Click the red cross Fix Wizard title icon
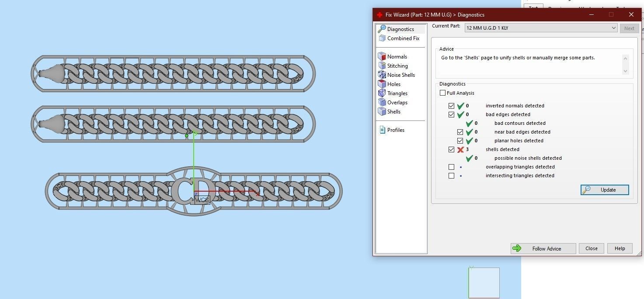Viewport: 644px width, 299px height. coord(379,15)
